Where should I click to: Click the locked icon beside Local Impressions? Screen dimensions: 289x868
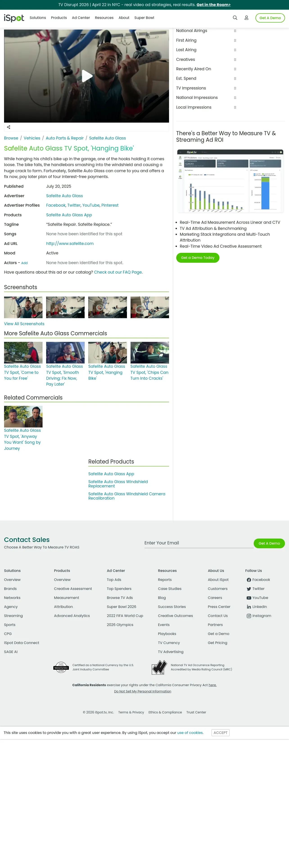(x=235, y=107)
